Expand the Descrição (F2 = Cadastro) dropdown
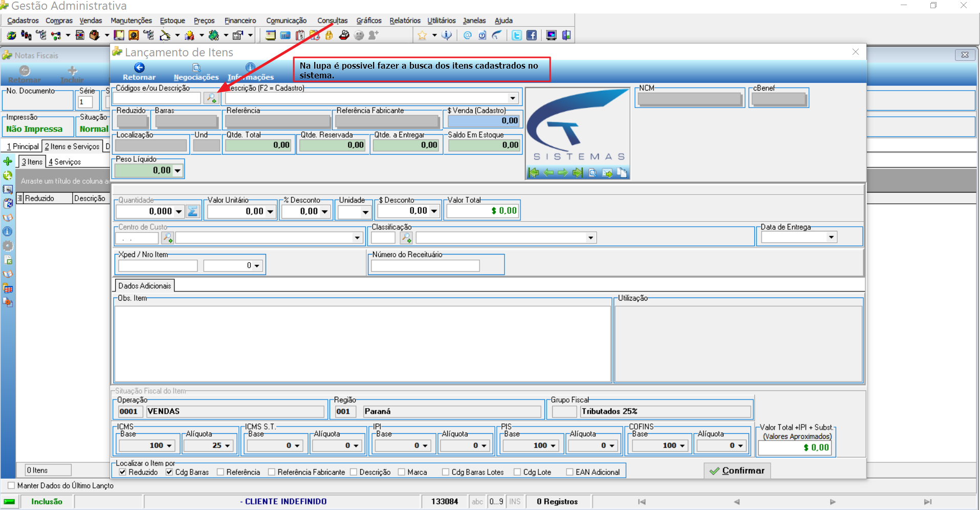The width and height of the screenshot is (980, 510). tap(512, 98)
